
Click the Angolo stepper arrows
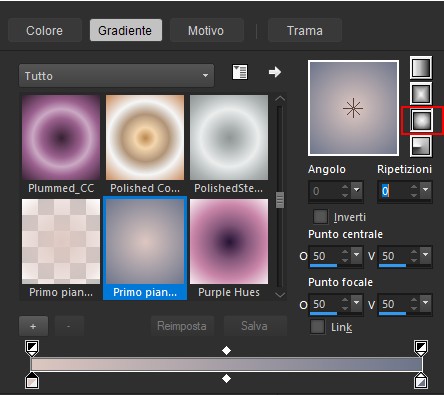click(x=345, y=191)
